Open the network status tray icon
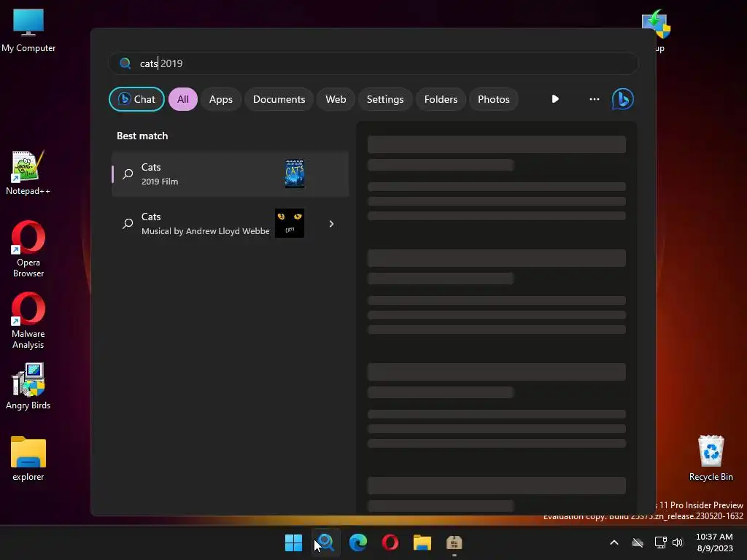Screen dimensions: 747x560 [661, 542]
